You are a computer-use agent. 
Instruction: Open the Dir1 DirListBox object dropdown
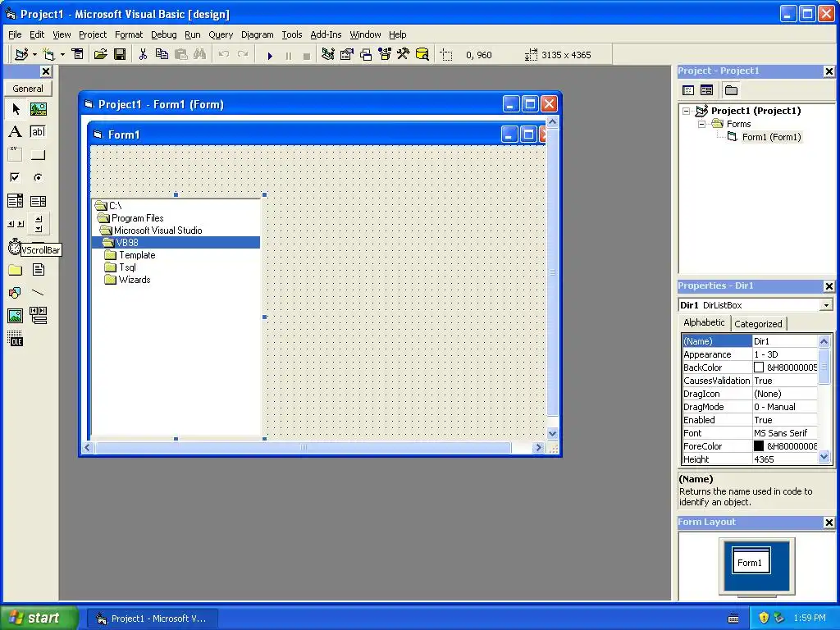(826, 305)
